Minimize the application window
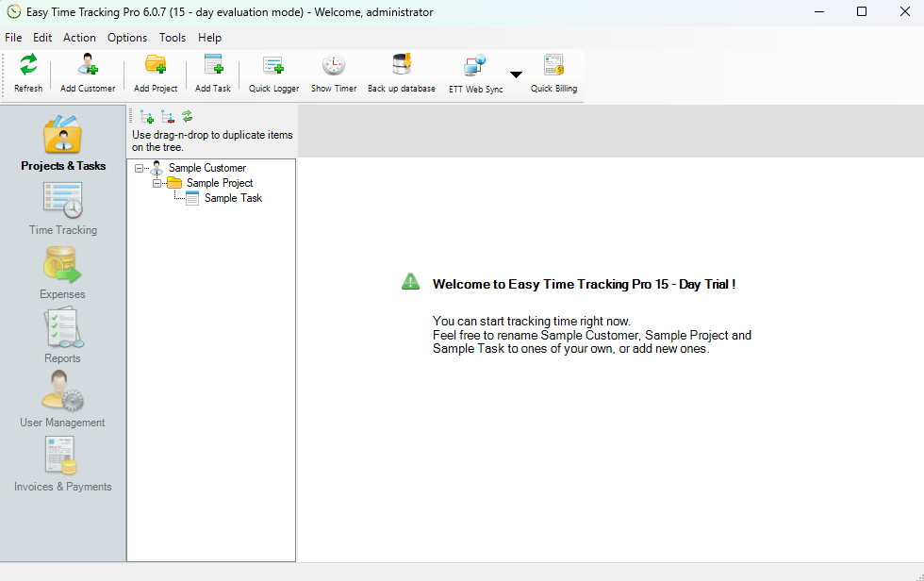 (819, 11)
